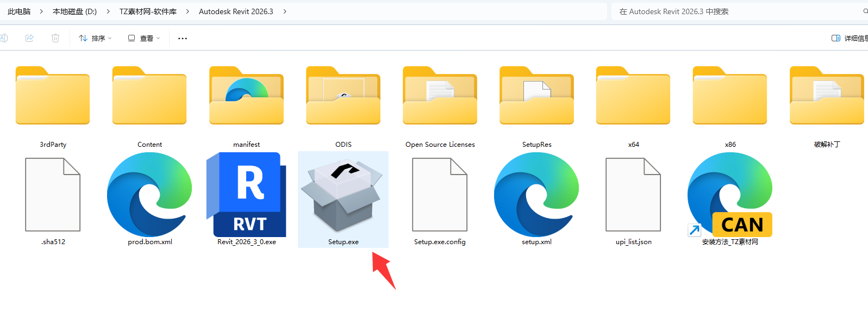Open the 查看 view dropdown
Viewport: 868px width, 317px height.
click(144, 38)
